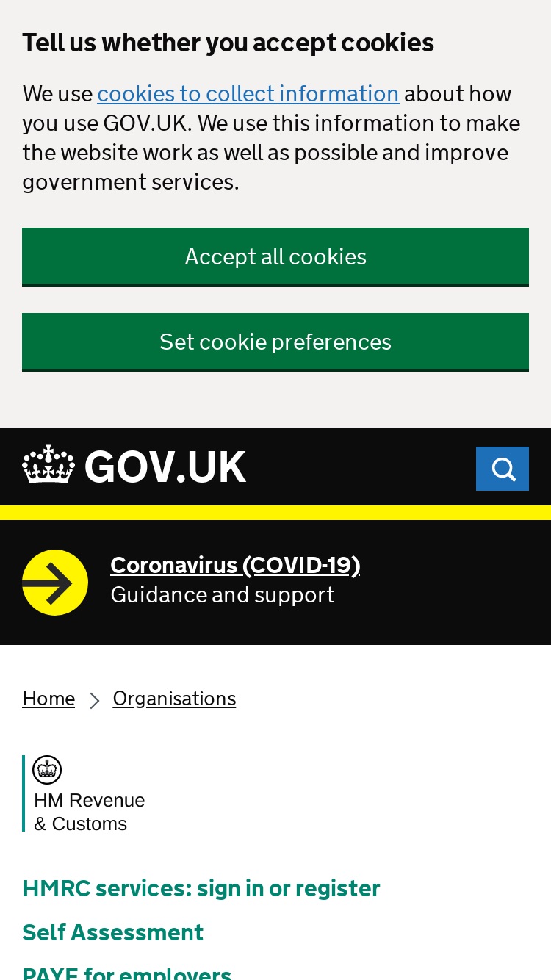Tap the yellow arrow circle icon

(55, 583)
